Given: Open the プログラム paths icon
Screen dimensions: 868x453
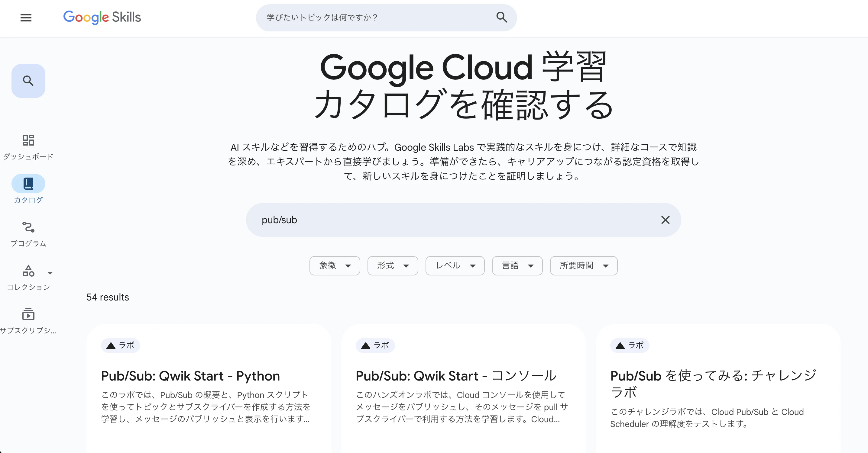Looking at the screenshot, I should pyautogui.click(x=28, y=227).
